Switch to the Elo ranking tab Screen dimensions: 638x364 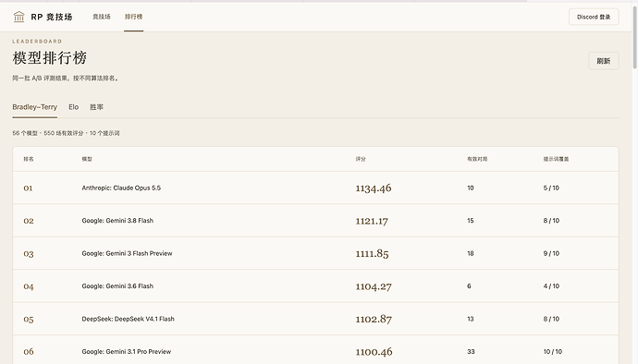coord(74,107)
